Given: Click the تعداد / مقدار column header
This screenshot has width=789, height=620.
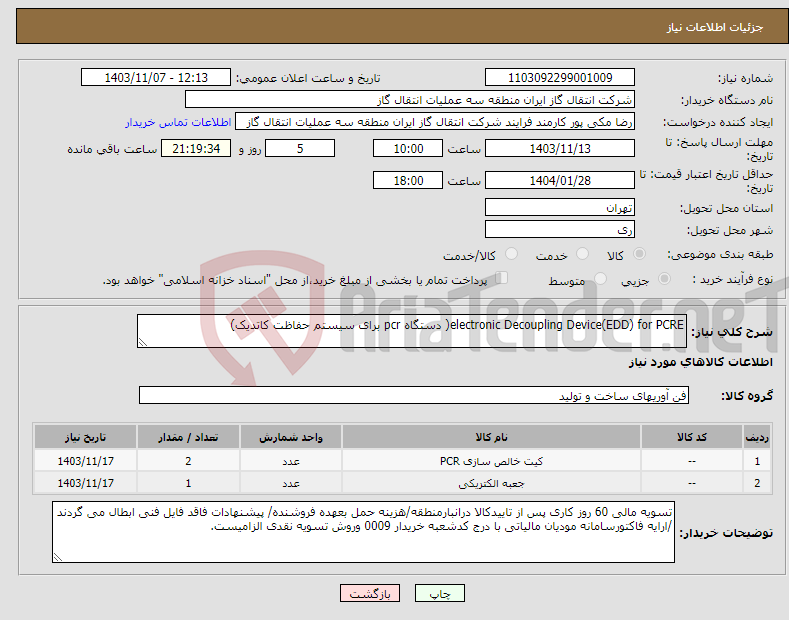Looking at the screenshot, I should coord(188,437).
